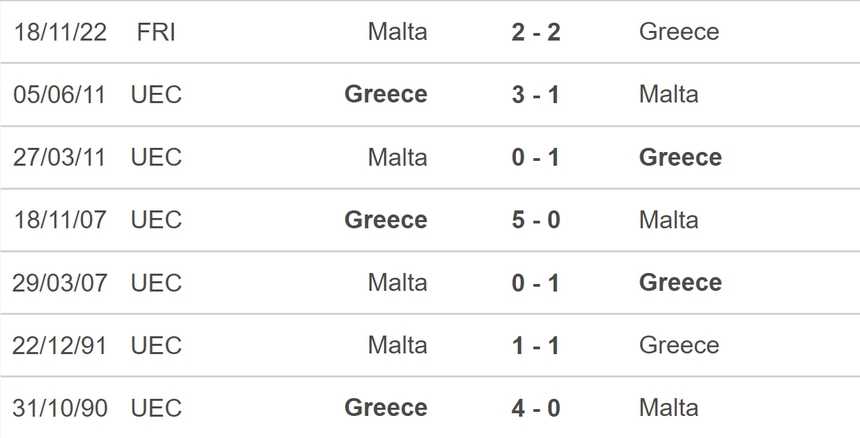Select the 22/12/91 match date
The width and height of the screenshot is (860, 438).
tap(60, 346)
